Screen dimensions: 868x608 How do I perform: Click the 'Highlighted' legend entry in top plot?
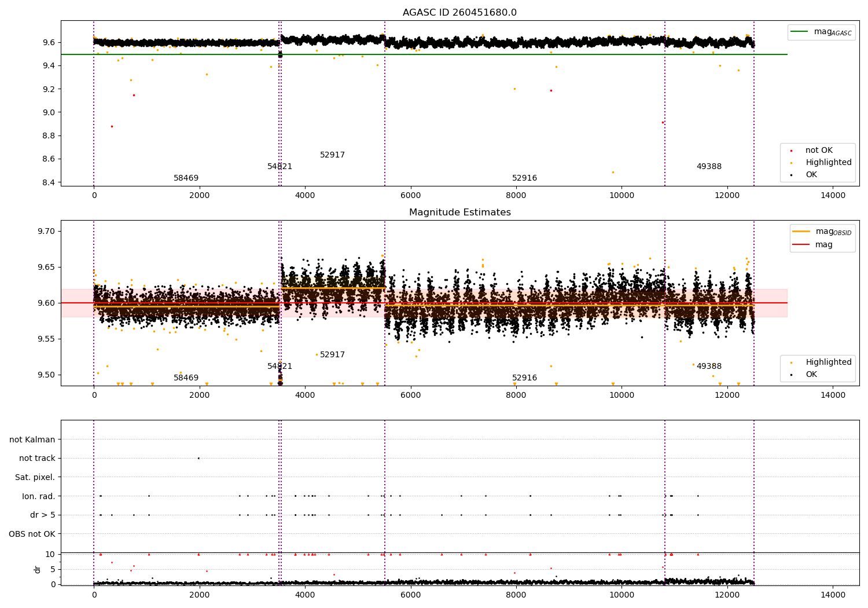(821, 163)
